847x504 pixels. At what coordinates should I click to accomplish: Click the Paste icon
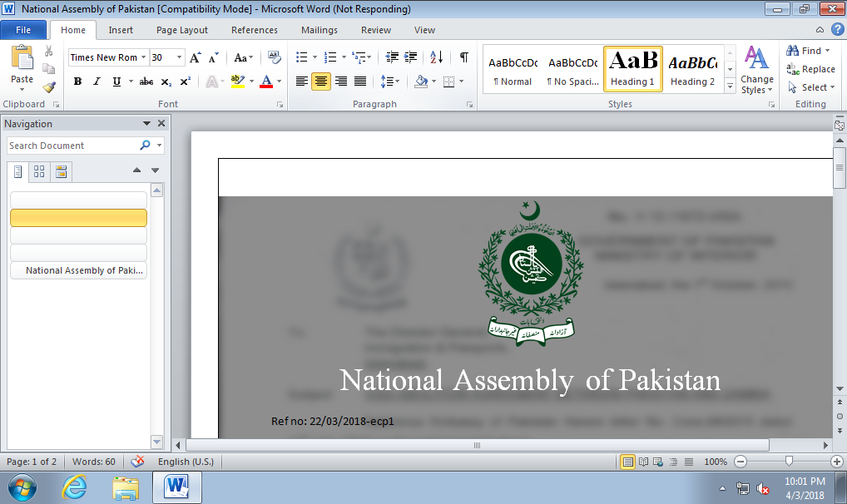[x=22, y=57]
